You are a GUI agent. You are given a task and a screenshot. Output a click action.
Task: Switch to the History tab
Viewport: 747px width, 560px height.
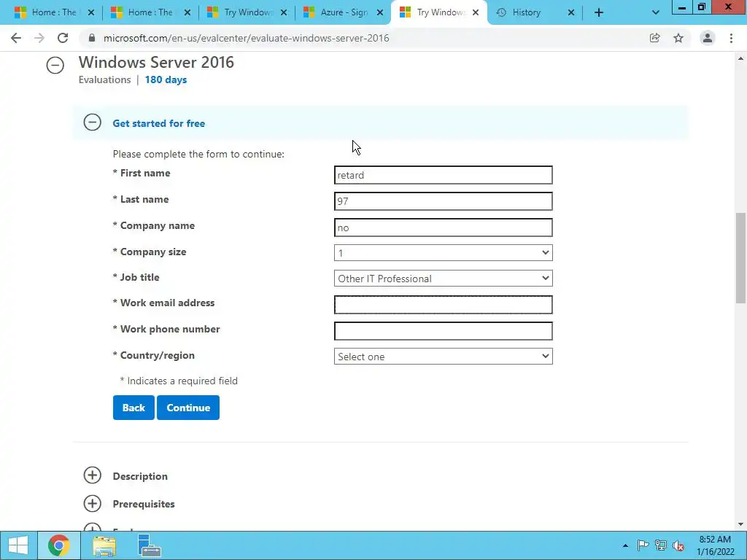pos(527,13)
